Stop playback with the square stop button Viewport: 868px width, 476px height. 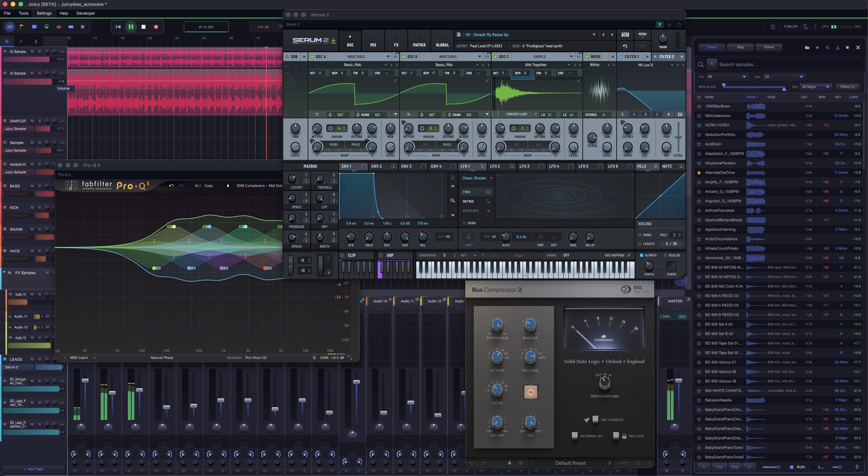click(143, 26)
